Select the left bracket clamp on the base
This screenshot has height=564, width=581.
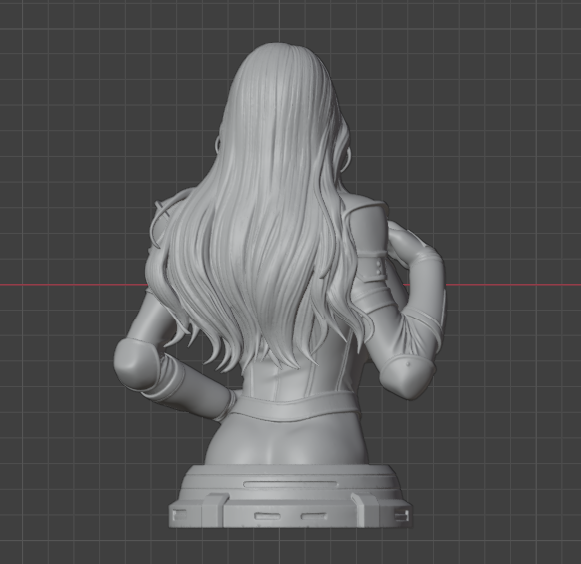click(x=214, y=510)
